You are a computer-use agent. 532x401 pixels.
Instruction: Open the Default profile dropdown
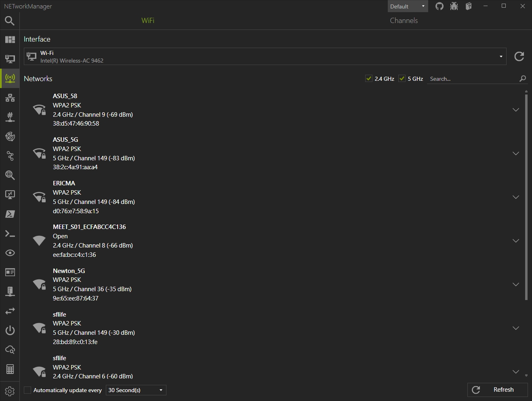408,6
